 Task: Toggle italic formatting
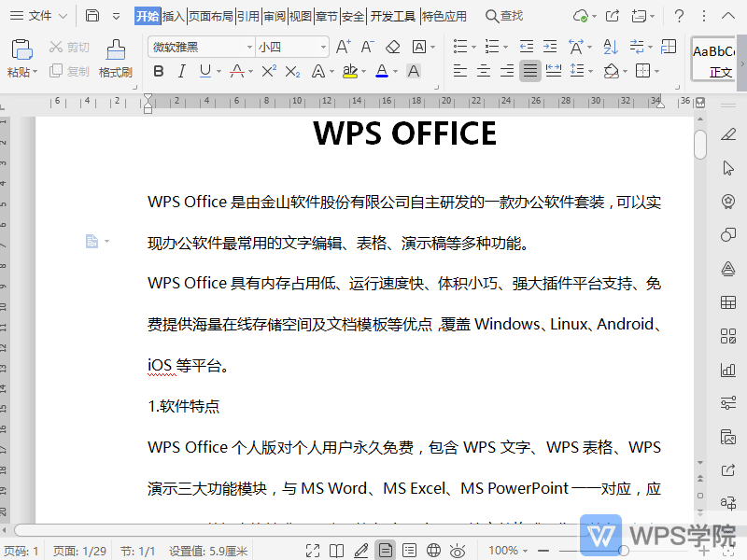coord(181,71)
